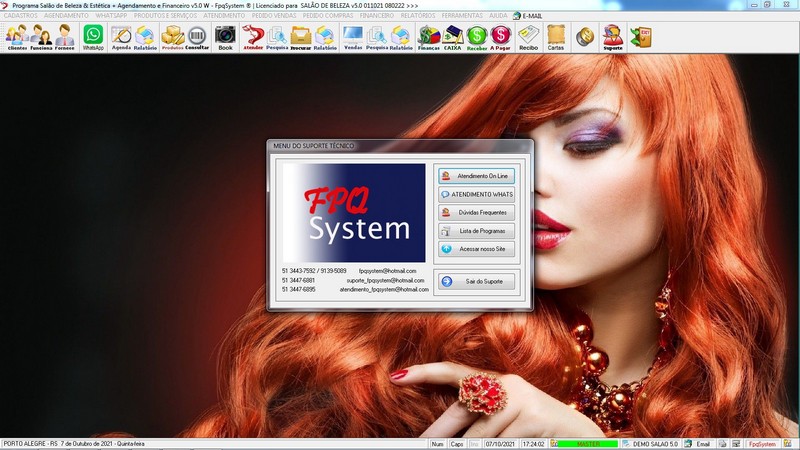Screen dimensions: 800x450
Task: Click the Atendimento On Line button
Action: (476, 176)
